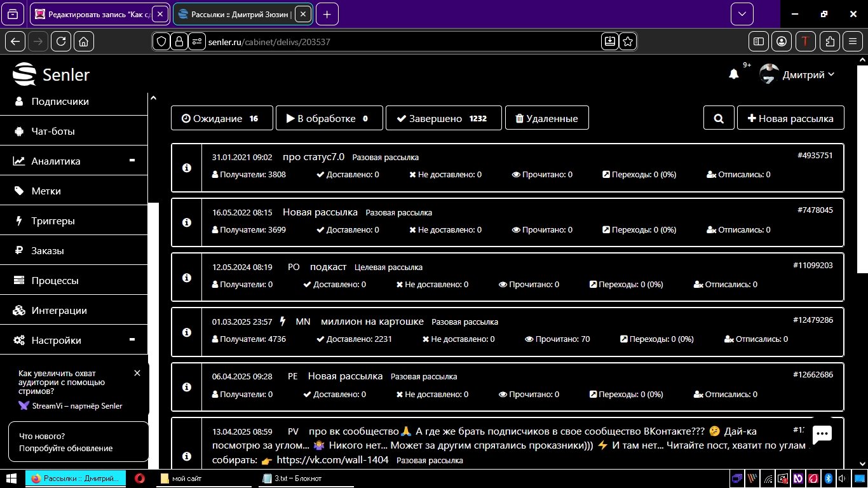Viewport: 868px width, 488px height.
Task: Open the live chat bubble widget
Action: [x=822, y=435]
